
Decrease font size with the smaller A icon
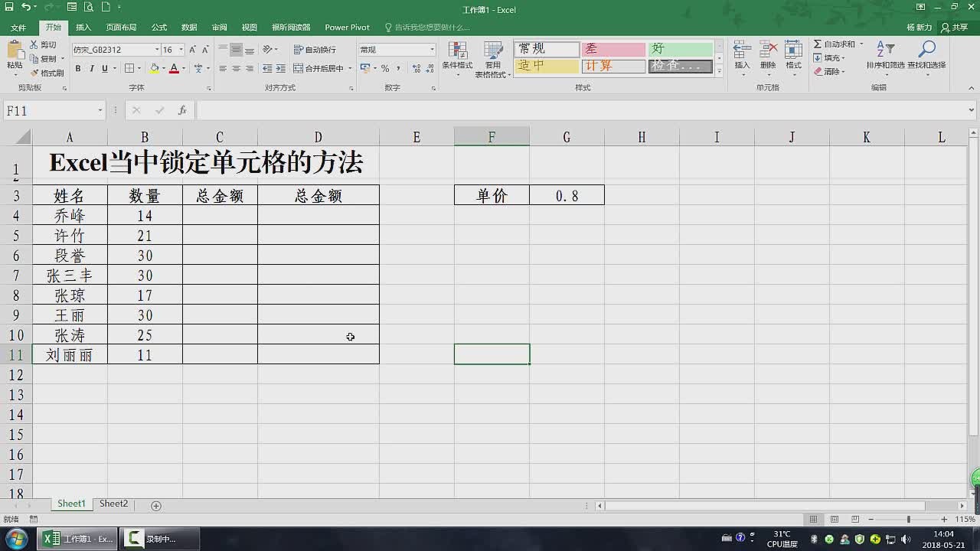point(205,50)
